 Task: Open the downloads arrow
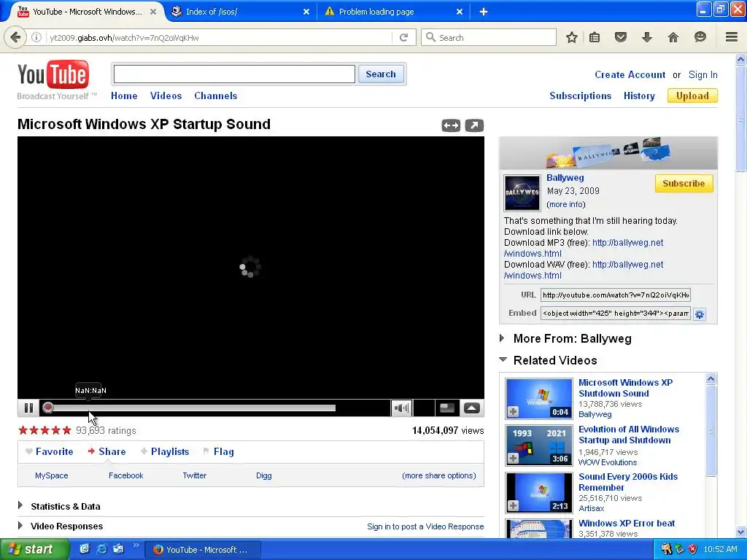point(647,37)
